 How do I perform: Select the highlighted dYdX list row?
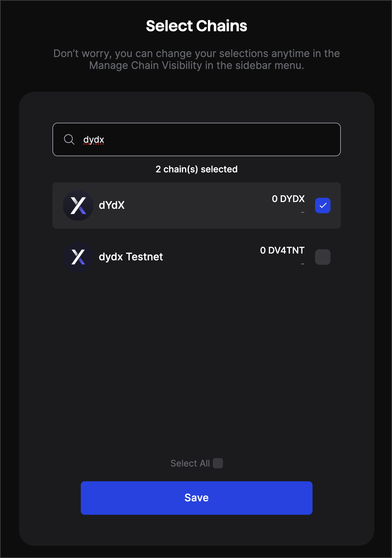(x=193, y=206)
